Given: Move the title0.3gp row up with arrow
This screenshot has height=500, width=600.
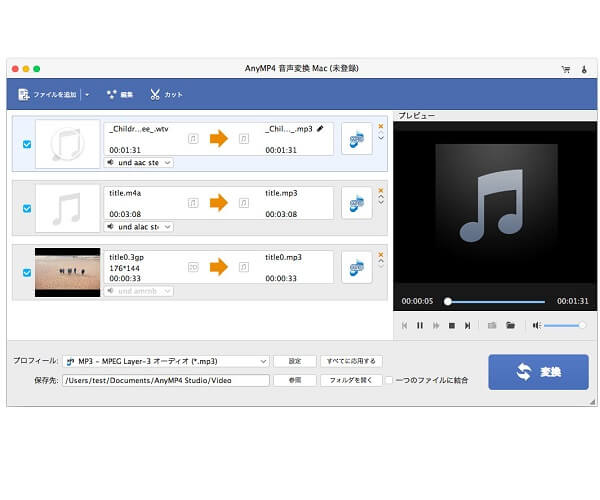Looking at the screenshot, I should pos(381,261).
